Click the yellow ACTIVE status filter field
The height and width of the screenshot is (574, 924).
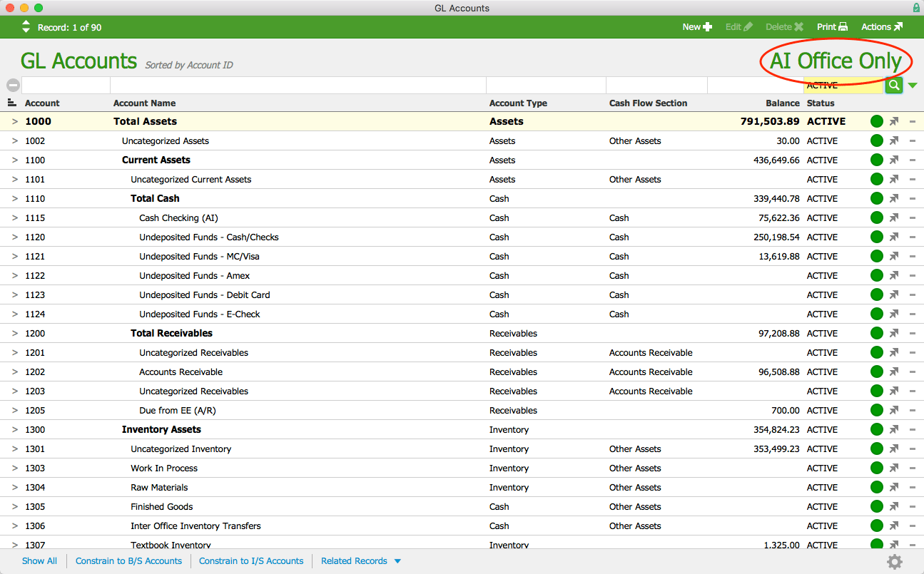tap(842, 85)
